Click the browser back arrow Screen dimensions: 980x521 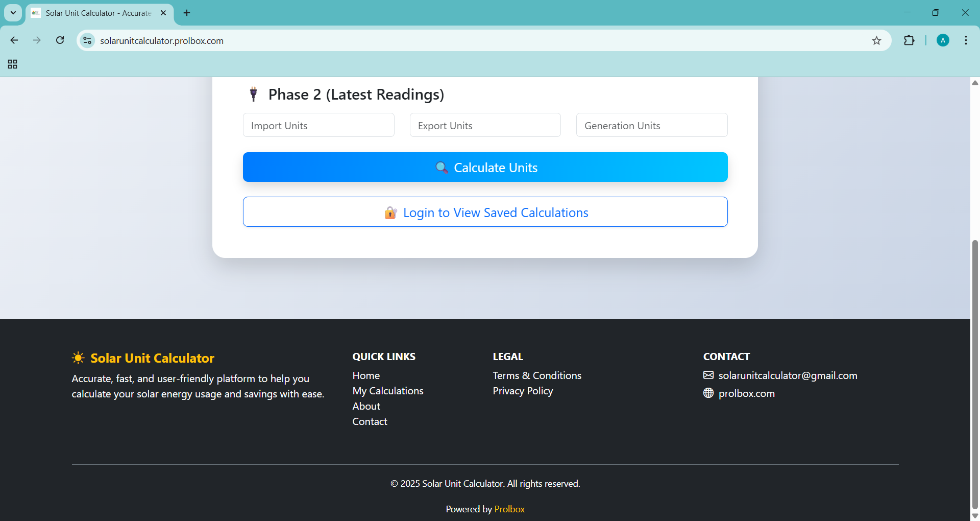[x=14, y=40]
